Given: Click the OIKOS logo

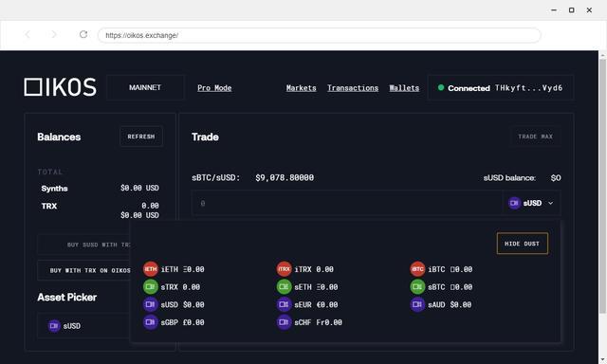Looking at the screenshot, I should [61, 87].
